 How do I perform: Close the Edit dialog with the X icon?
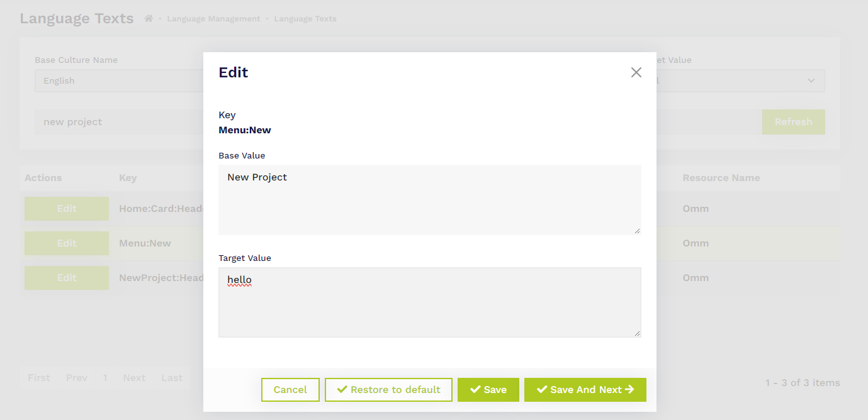click(x=636, y=72)
